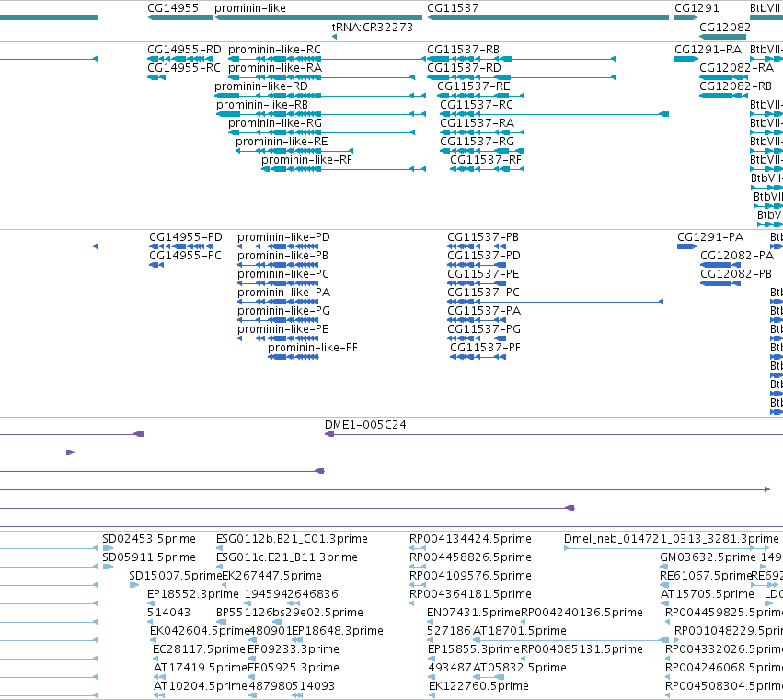Select transcript CG11537-RC
The width and height of the screenshot is (783, 700).
point(554,114)
